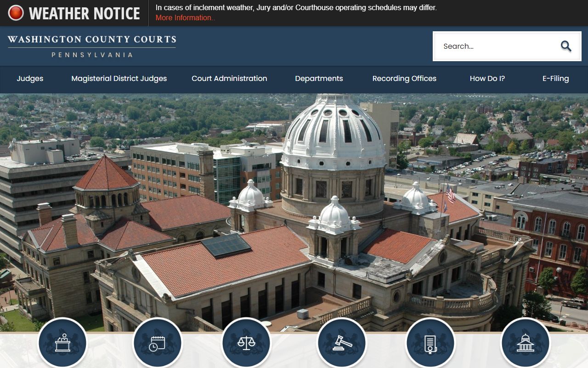Viewport: 588px width, 368px height.
Task: Open the Recording Offices menu
Action: (x=404, y=79)
